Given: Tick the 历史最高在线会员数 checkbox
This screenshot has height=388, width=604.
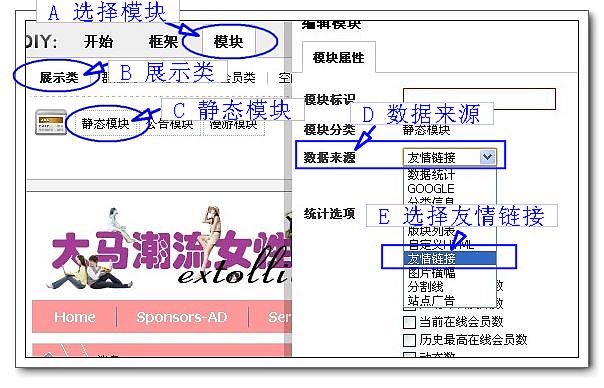Looking at the screenshot, I should [x=409, y=340].
